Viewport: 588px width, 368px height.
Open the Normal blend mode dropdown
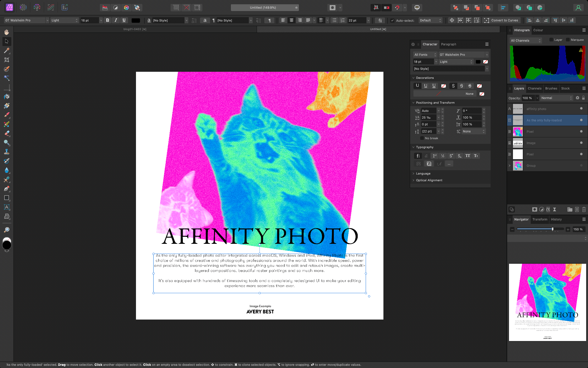coord(556,98)
